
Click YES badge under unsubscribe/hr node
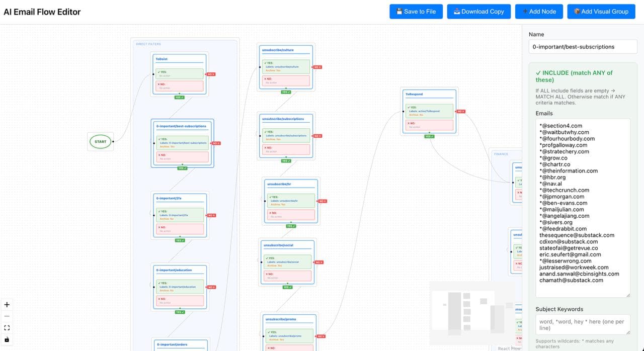tap(290, 226)
